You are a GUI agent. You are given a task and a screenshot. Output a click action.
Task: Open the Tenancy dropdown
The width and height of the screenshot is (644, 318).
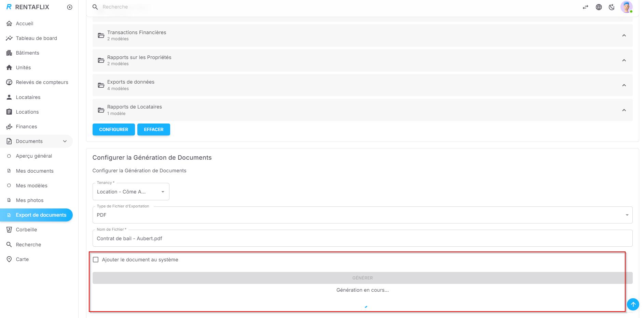(131, 192)
